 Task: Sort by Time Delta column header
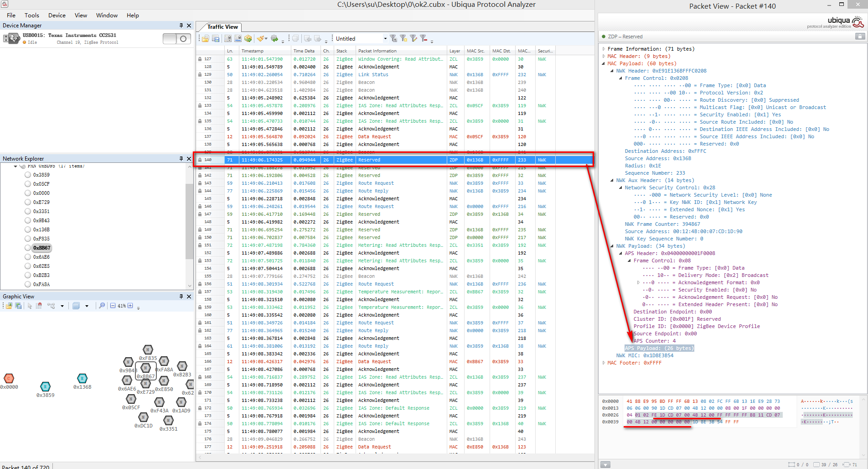pos(306,51)
